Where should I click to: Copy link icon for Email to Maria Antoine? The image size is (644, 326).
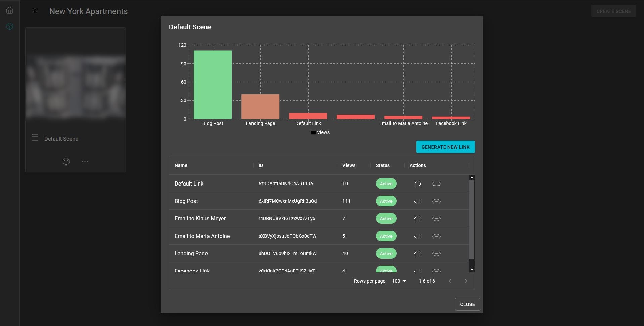tap(436, 236)
